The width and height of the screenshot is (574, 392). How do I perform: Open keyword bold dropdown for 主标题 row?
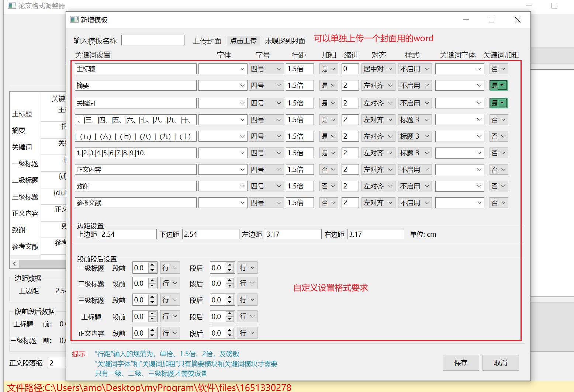tap(499, 69)
